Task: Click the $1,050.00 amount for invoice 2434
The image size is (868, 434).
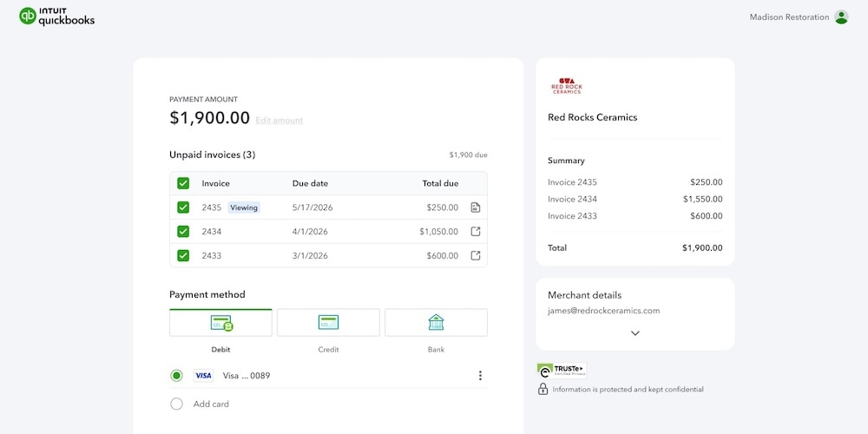Action: pyautogui.click(x=439, y=232)
